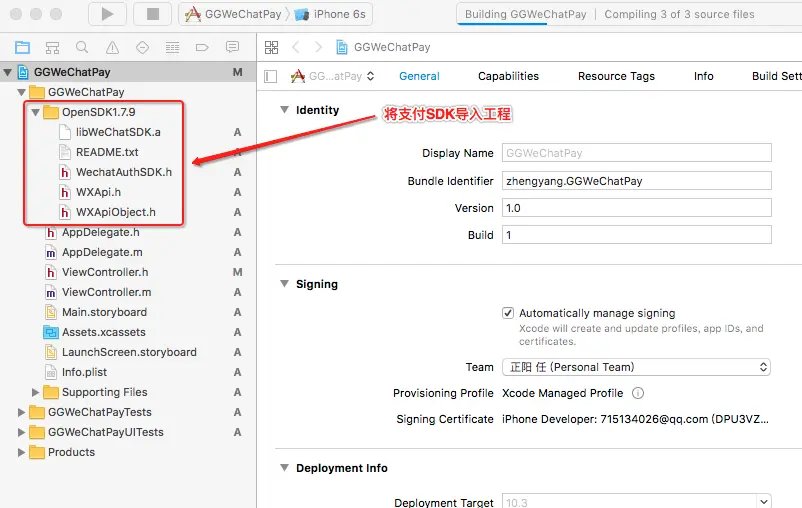Open WXApi.h header file

[98, 192]
